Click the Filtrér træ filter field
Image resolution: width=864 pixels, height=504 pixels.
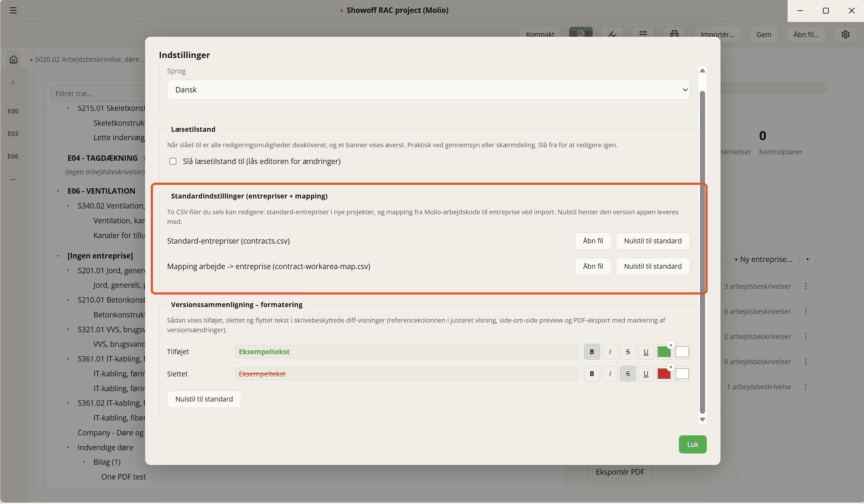(98, 93)
